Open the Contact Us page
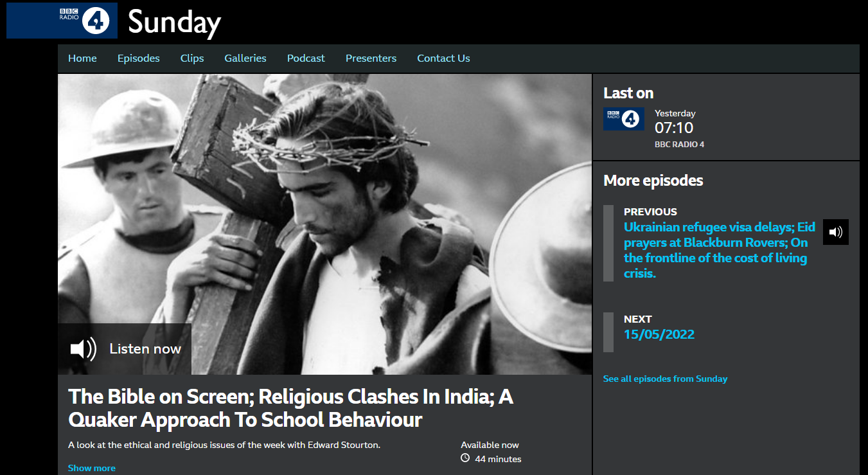The width and height of the screenshot is (868, 475). click(x=443, y=58)
